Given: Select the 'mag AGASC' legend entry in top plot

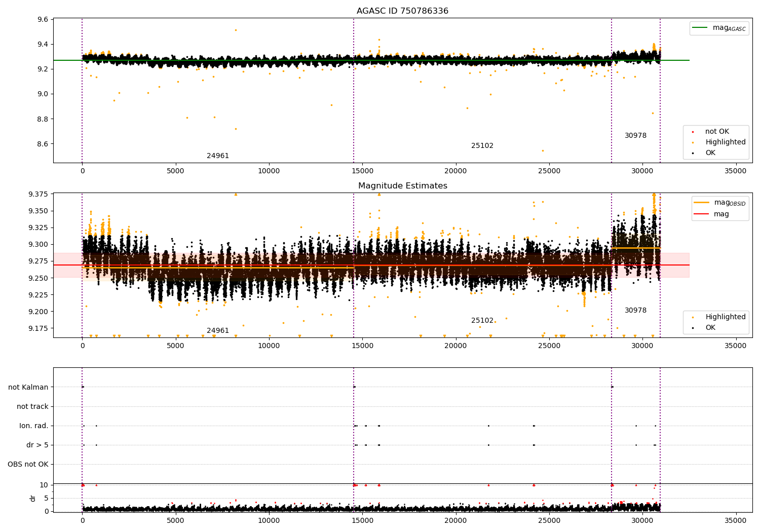Looking at the screenshot, I should (729, 28).
